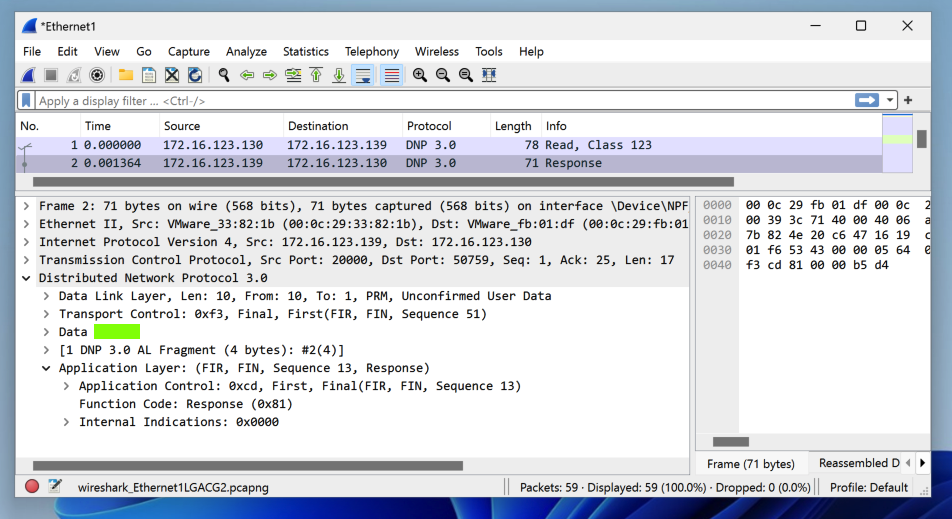Start capturing packets with shark fin icon

pyautogui.click(x=29, y=75)
